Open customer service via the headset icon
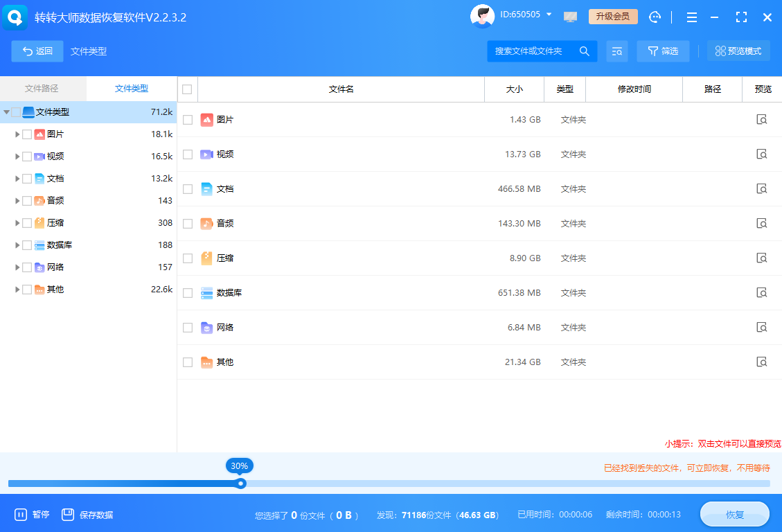The width and height of the screenshot is (782, 532). (654, 17)
